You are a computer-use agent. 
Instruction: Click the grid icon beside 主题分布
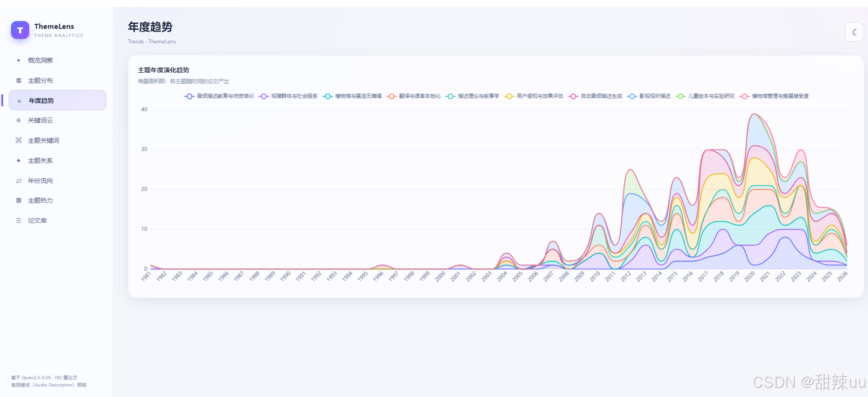(x=19, y=80)
